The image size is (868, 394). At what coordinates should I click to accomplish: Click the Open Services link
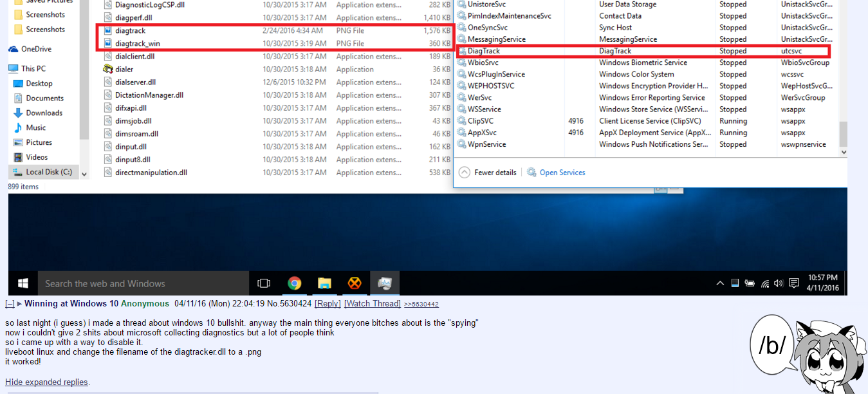[x=562, y=173]
